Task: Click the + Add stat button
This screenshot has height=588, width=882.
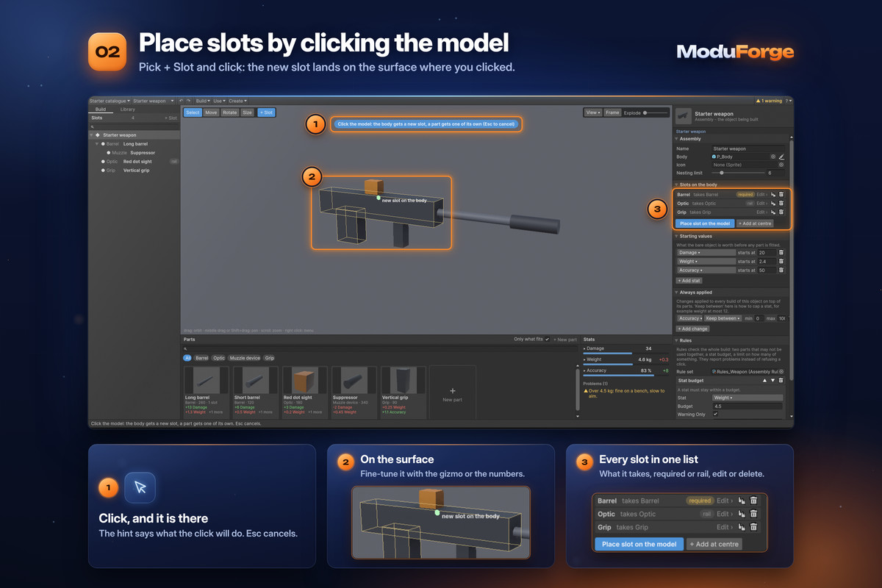Action: tap(689, 280)
